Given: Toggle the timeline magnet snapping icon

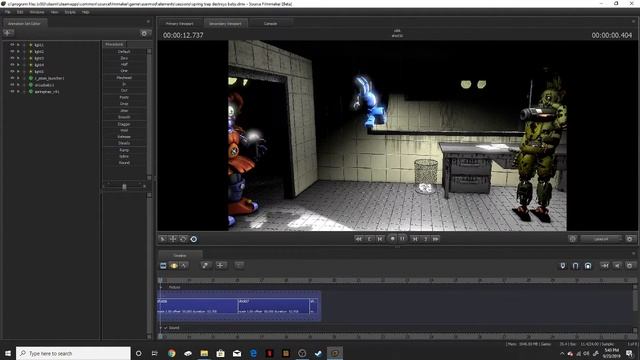Looking at the screenshot, I should click(x=576, y=266).
